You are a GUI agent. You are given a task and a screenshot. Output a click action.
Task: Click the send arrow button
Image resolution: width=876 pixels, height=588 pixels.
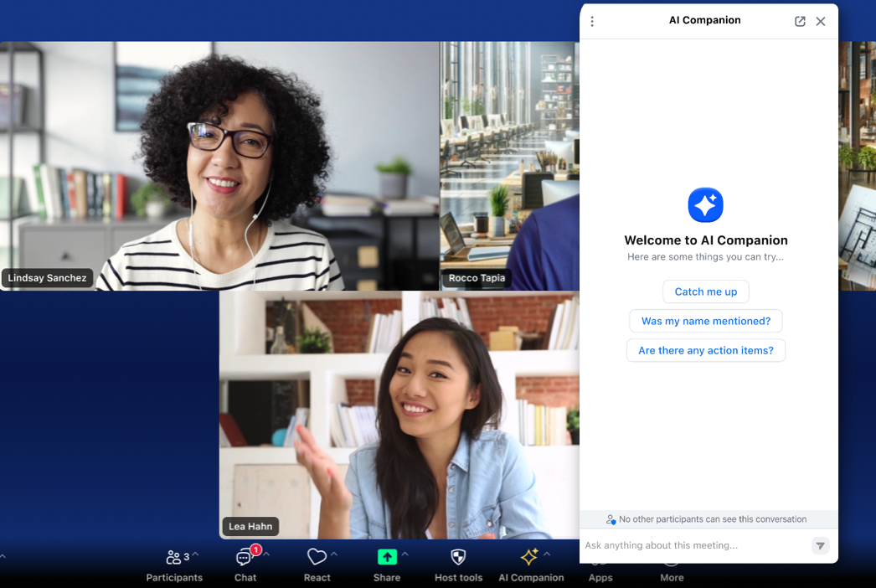tap(820, 545)
